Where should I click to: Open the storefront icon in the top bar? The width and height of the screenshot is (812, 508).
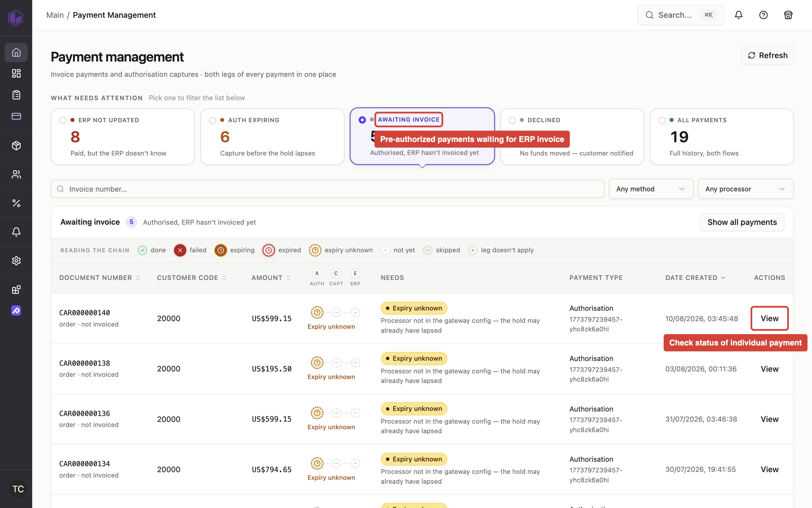click(788, 15)
